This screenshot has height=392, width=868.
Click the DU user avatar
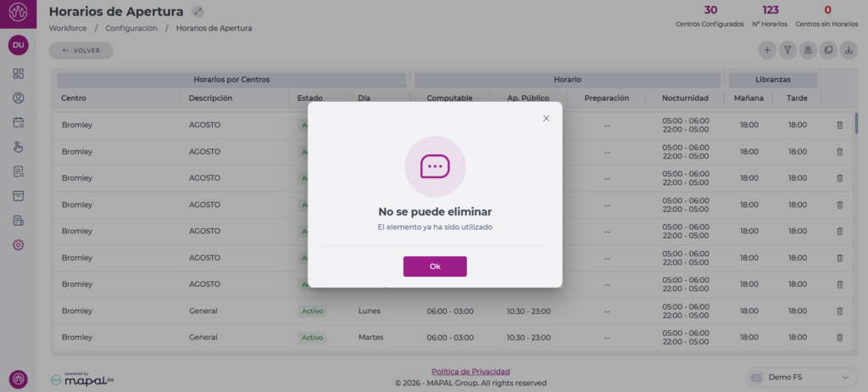click(x=19, y=45)
